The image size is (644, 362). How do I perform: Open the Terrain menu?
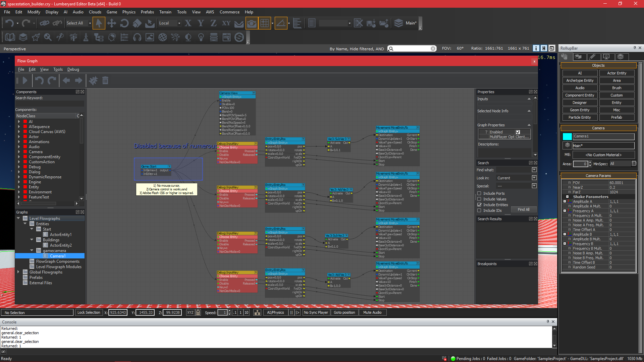165,12
